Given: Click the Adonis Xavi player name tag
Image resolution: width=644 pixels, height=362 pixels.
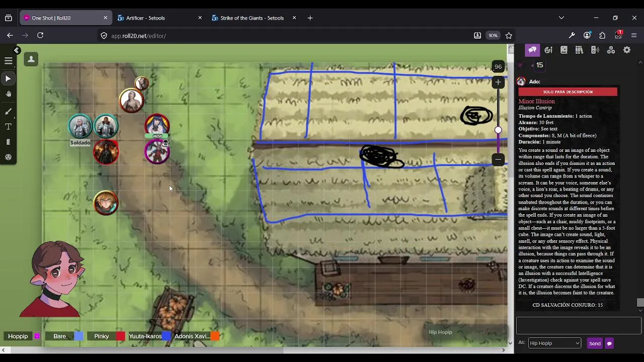Looking at the screenshot, I should pyautogui.click(x=192, y=336).
